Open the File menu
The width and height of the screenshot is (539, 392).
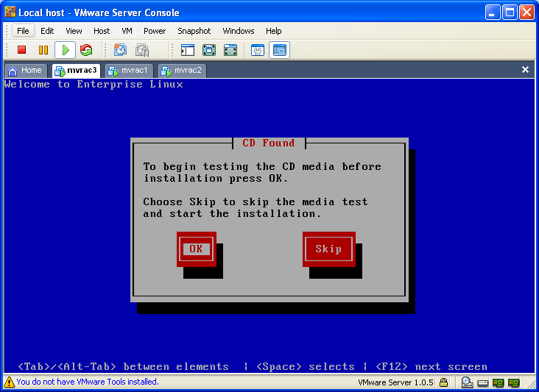(x=23, y=31)
